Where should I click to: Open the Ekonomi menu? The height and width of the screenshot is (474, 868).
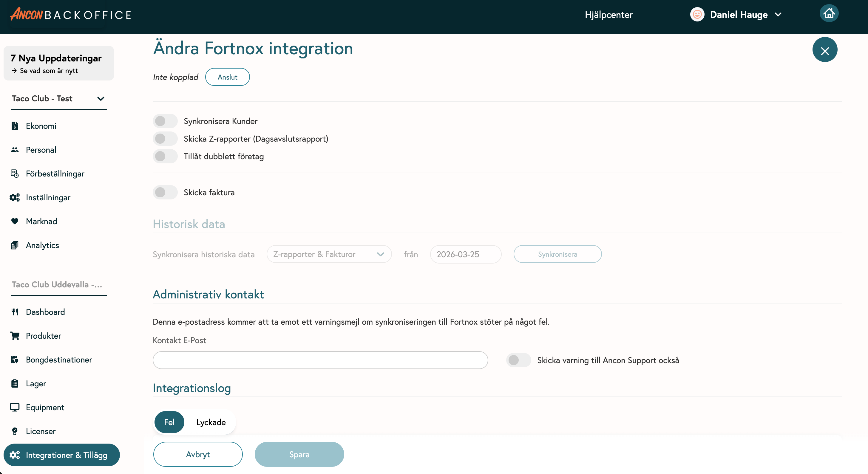(41, 126)
